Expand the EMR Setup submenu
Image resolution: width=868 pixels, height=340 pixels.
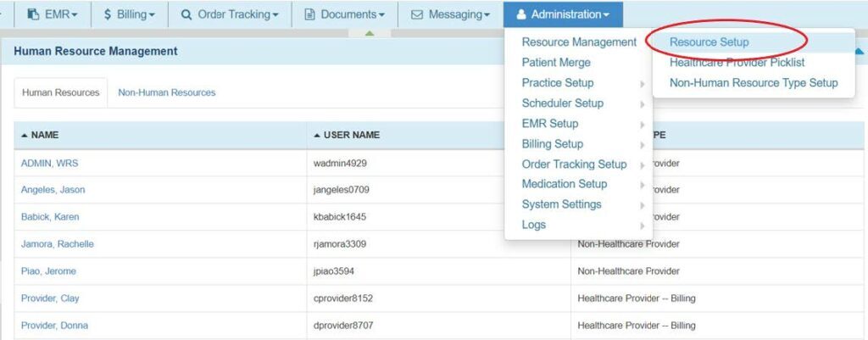[x=550, y=123]
